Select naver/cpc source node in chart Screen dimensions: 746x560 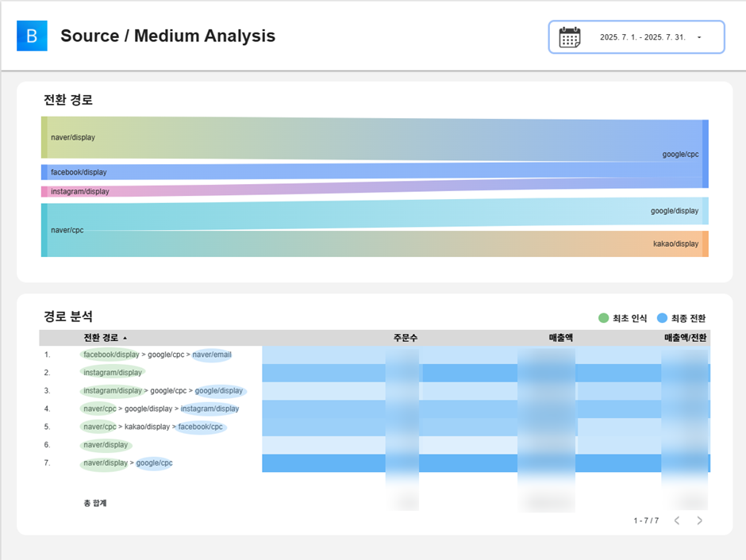(x=44, y=230)
